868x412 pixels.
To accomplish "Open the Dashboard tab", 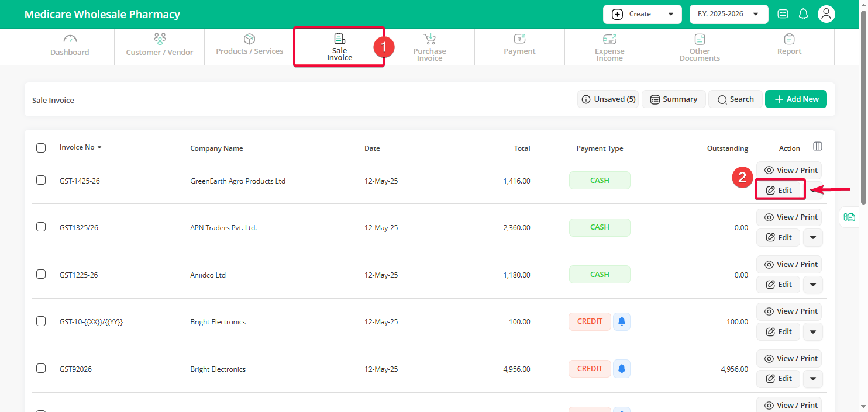I will click(70, 46).
